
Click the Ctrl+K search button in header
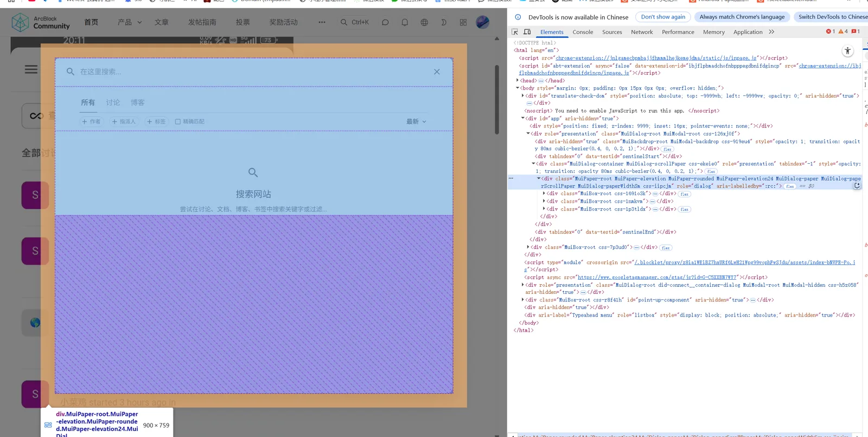tap(355, 22)
